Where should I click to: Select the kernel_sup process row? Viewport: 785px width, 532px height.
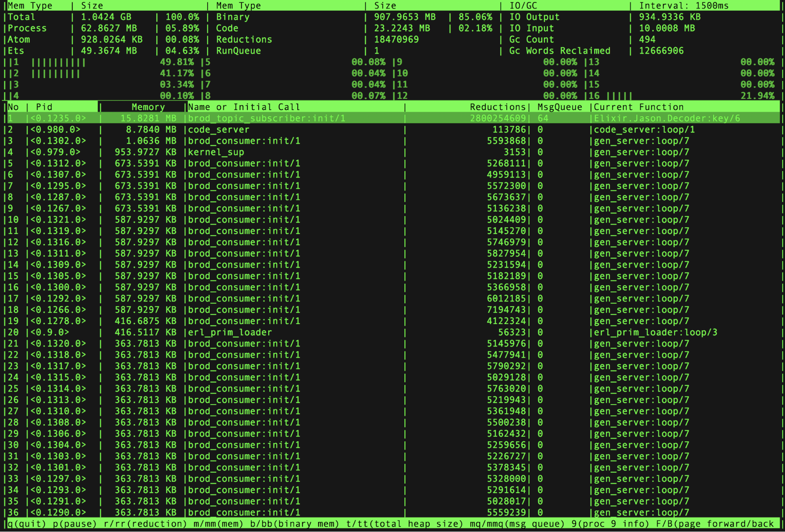pyautogui.click(x=216, y=152)
